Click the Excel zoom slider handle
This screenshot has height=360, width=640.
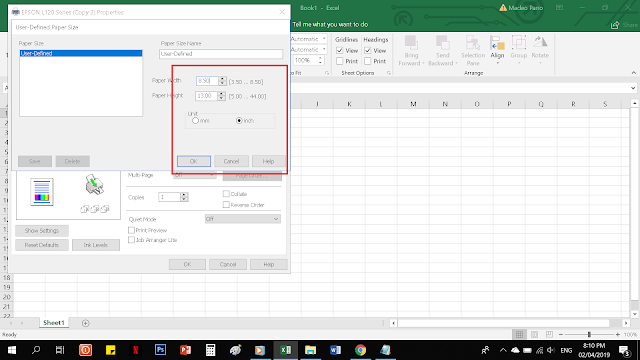click(589, 335)
